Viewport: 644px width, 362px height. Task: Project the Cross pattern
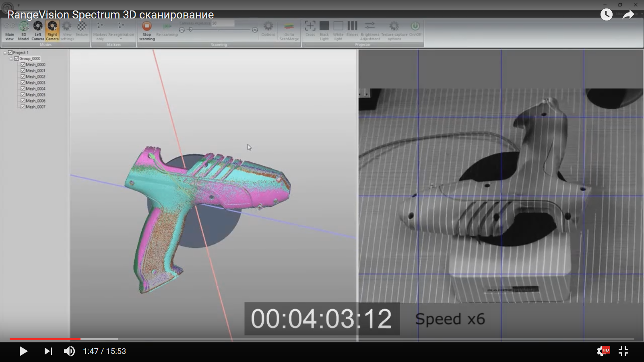[310, 29]
